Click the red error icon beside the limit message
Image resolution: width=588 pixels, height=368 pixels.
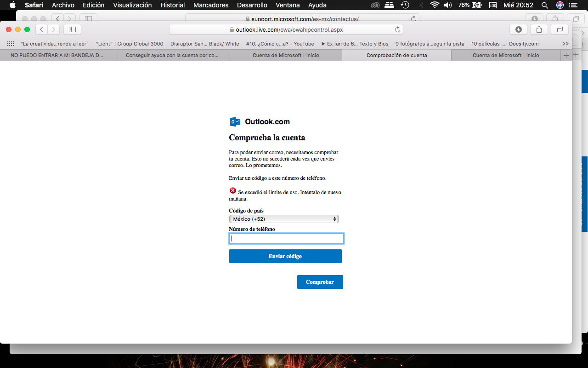tap(232, 190)
